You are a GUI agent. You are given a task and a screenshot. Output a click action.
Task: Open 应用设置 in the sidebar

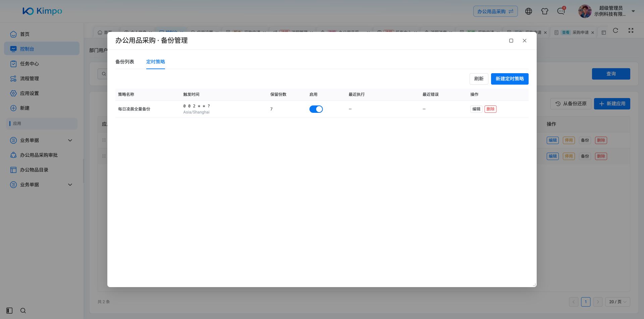click(x=42, y=93)
